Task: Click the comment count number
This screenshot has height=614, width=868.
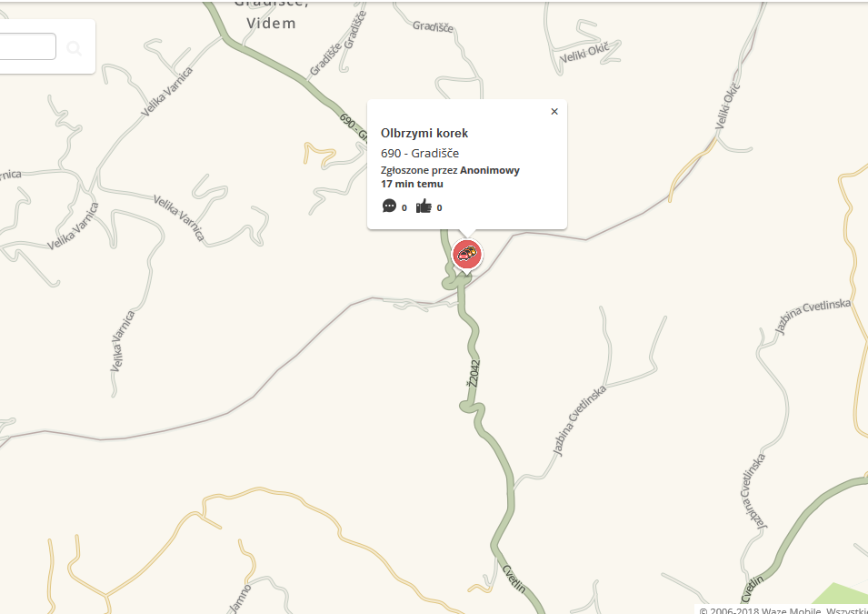Action: (404, 207)
